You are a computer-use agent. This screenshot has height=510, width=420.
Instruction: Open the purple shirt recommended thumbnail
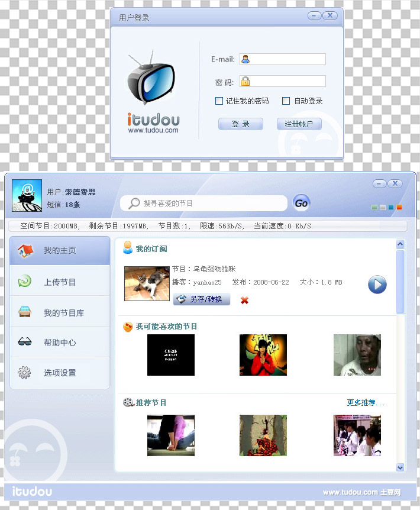171,435
